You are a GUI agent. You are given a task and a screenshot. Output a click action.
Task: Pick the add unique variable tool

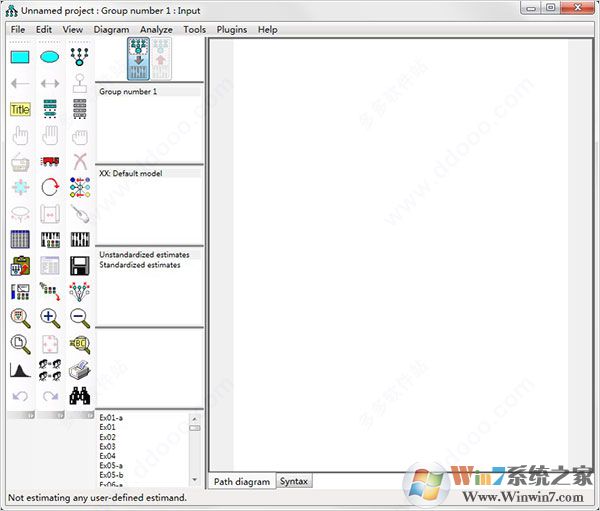(x=80, y=83)
